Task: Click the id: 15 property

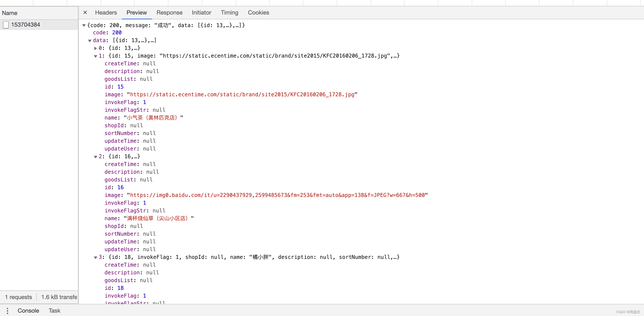Action: [114, 87]
